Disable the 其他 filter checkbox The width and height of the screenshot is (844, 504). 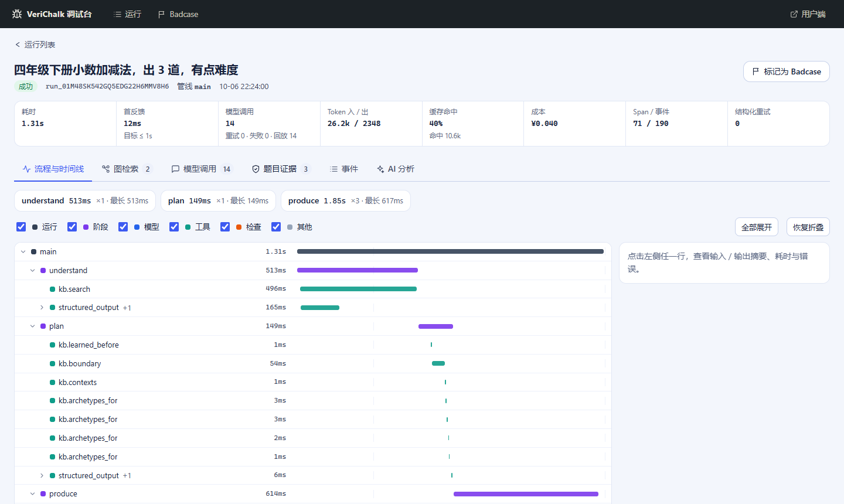coord(276,227)
